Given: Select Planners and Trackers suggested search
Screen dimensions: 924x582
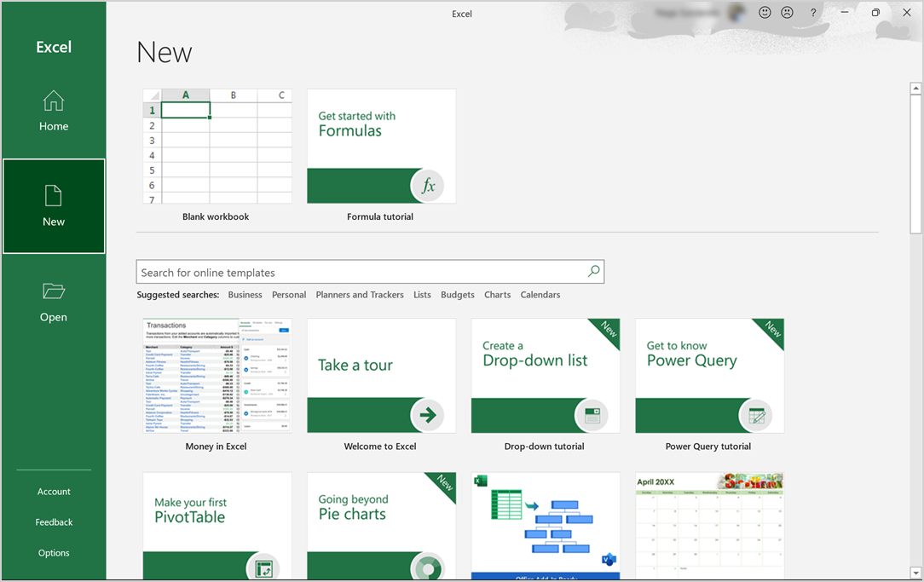Looking at the screenshot, I should [x=359, y=295].
